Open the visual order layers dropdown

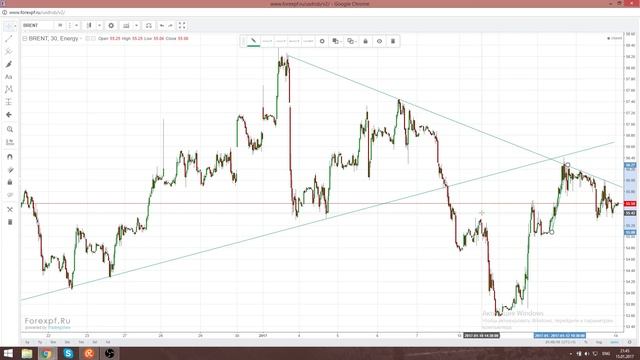click(x=336, y=41)
